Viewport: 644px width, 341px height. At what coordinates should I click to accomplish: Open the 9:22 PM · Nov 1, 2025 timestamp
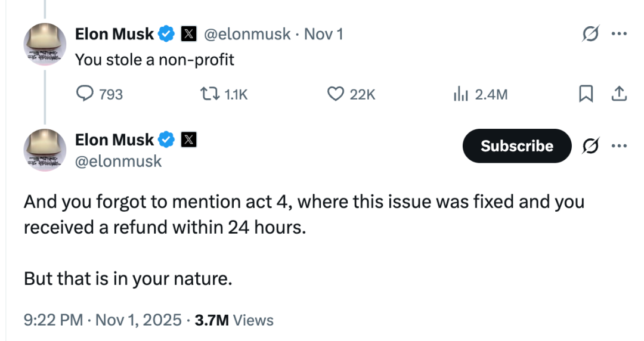tap(103, 320)
